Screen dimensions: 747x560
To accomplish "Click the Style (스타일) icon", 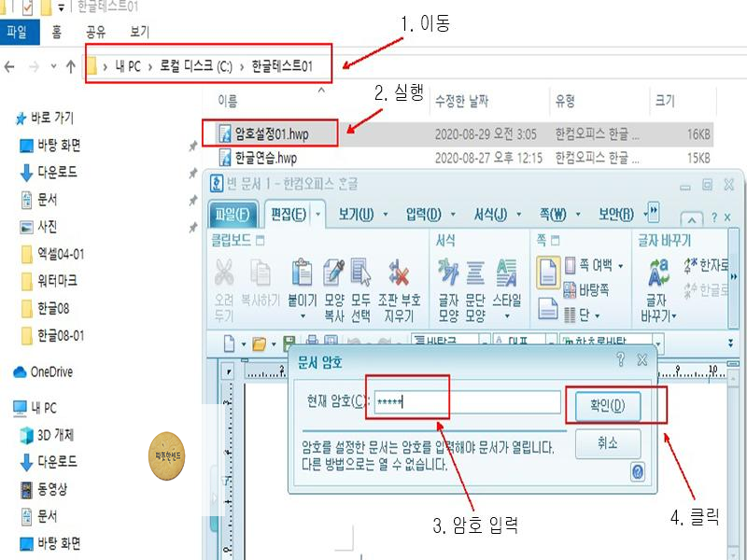I will (506, 272).
